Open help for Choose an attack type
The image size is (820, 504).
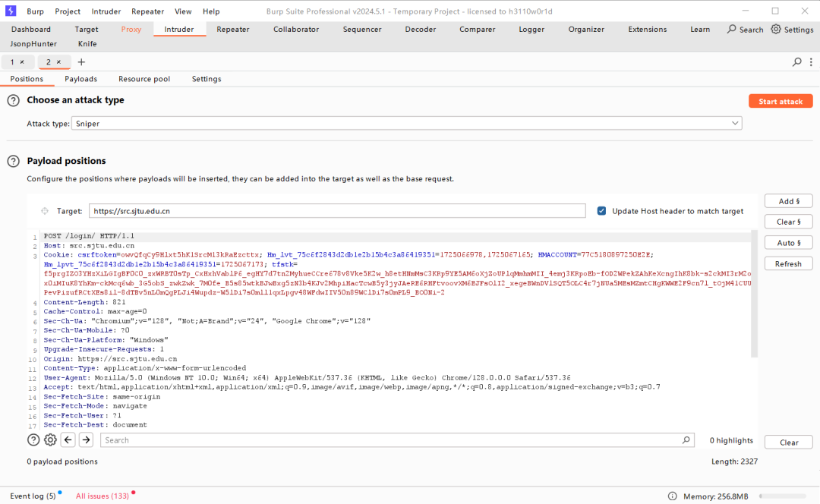click(x=14, y=100)
